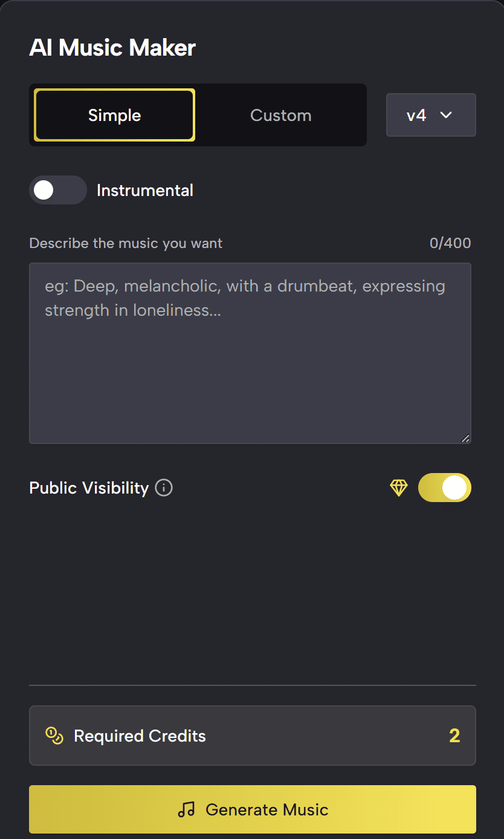Disable the Public Visibility toggle
Image resolution: width=504 pixels, height=839 pixels.
tap(444, 488)
